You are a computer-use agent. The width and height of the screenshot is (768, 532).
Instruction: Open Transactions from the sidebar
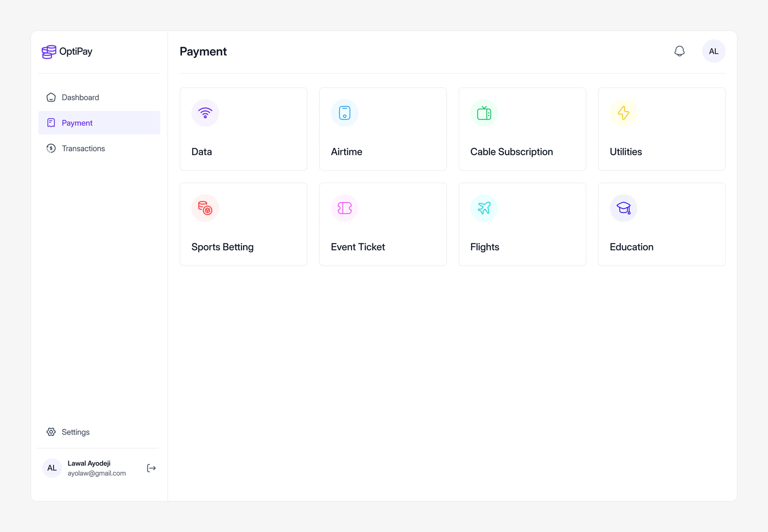click(99, 148)
